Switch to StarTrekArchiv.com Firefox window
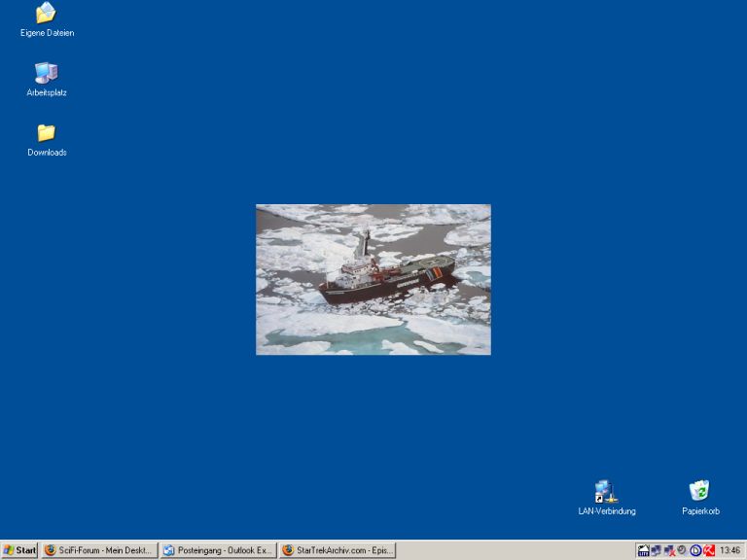Viewport: 747px width, 560px height. (x=337, y=550)
